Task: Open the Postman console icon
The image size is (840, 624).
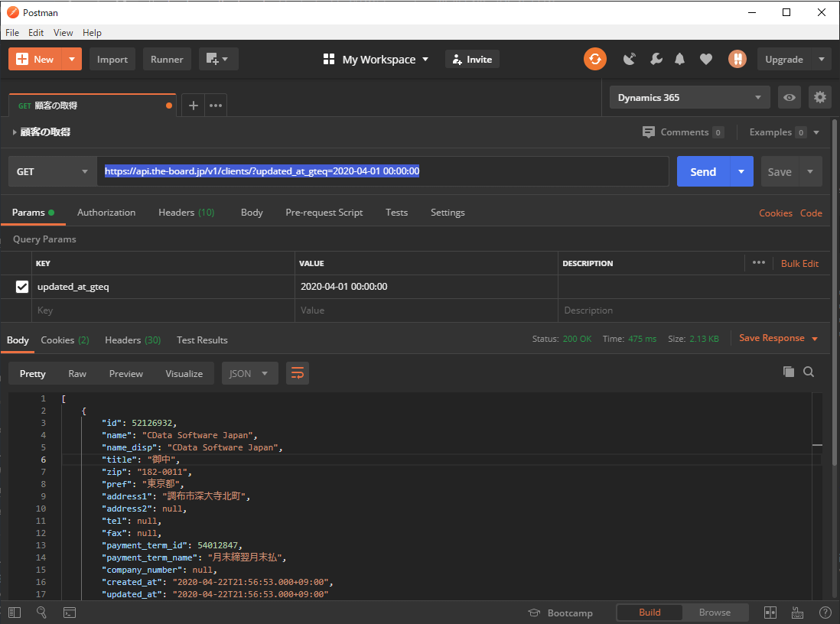Action: click(x=69, y=613)
